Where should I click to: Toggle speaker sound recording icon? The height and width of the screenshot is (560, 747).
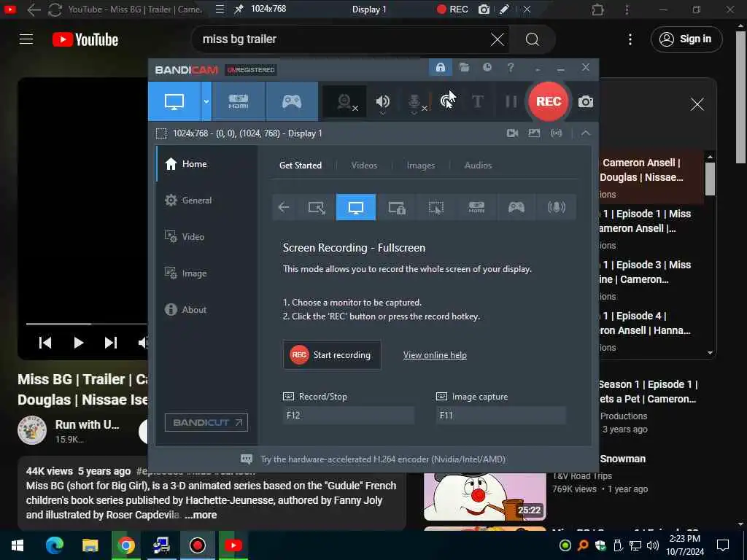click(x=382, y=101)
